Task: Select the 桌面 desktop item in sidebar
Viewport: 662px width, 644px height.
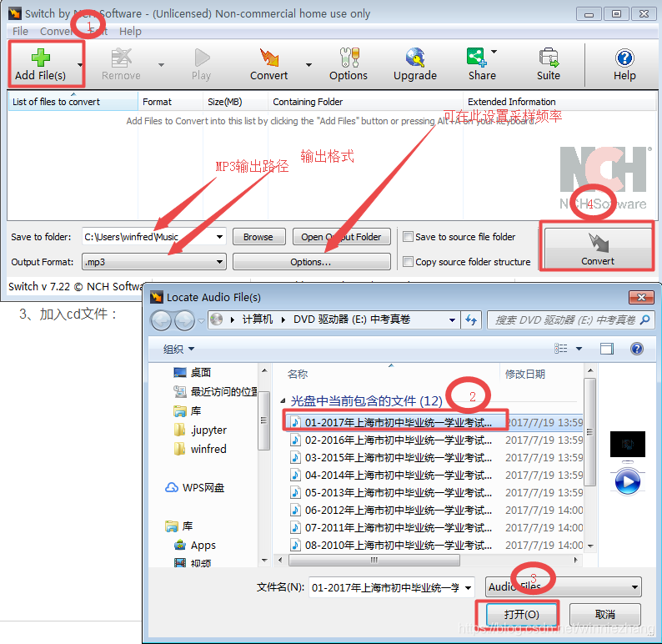Action: pyautogui.click(x=193, y=372)
